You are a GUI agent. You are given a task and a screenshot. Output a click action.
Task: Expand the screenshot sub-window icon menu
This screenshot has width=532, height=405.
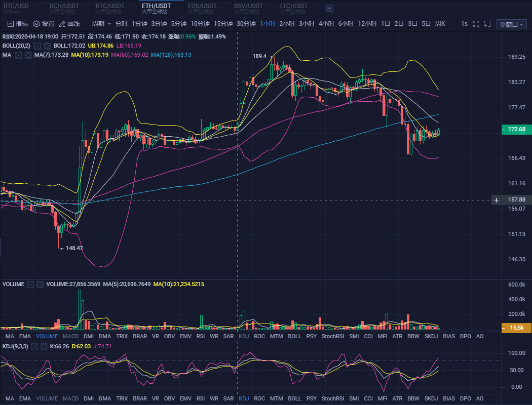coord(487,23)
